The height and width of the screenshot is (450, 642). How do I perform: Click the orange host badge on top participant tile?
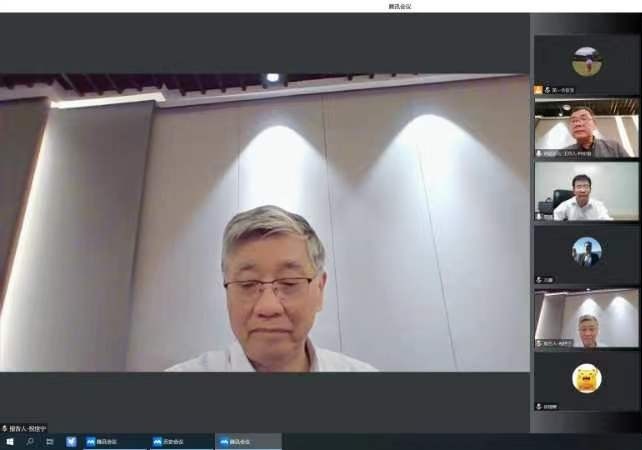[539, 90]
